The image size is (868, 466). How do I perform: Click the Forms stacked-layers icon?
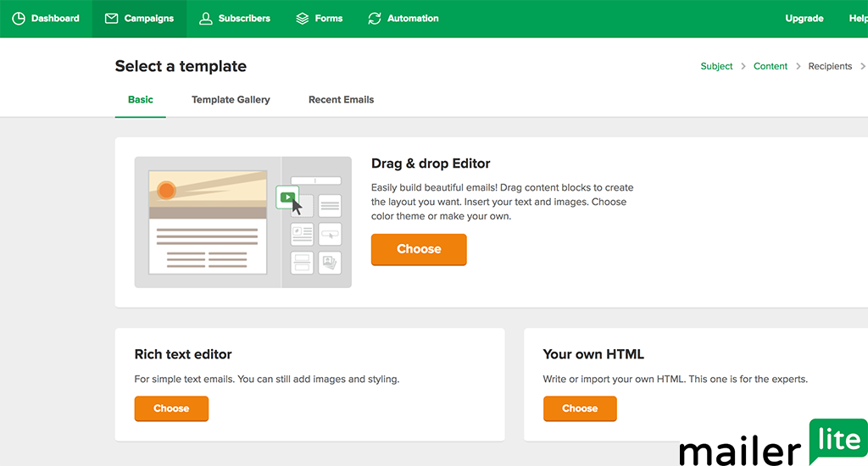click(303, 19)
